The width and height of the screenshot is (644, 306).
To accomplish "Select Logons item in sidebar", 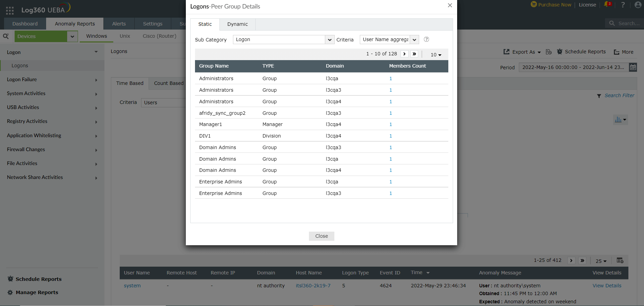I will (52, 66).
